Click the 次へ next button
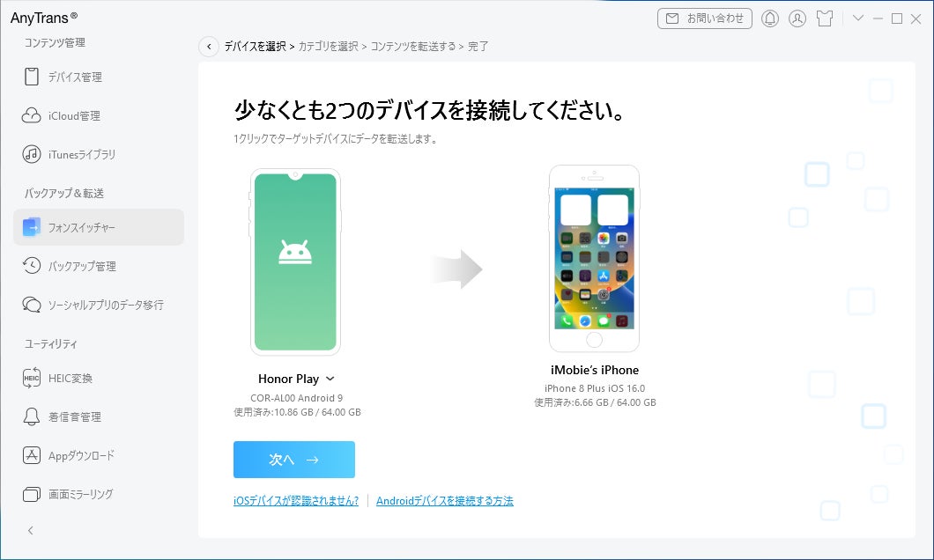 pos(293,459)
